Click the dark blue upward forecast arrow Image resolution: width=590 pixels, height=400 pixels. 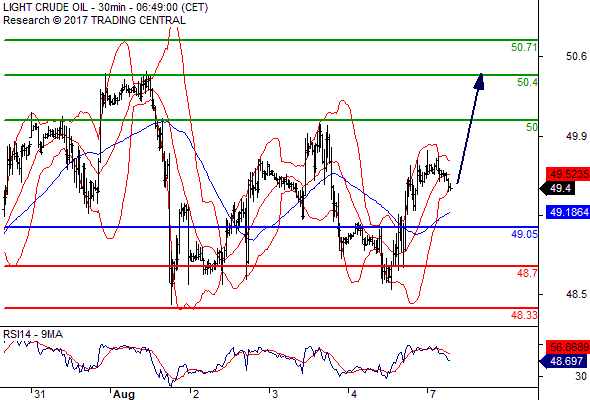(470, 128)
